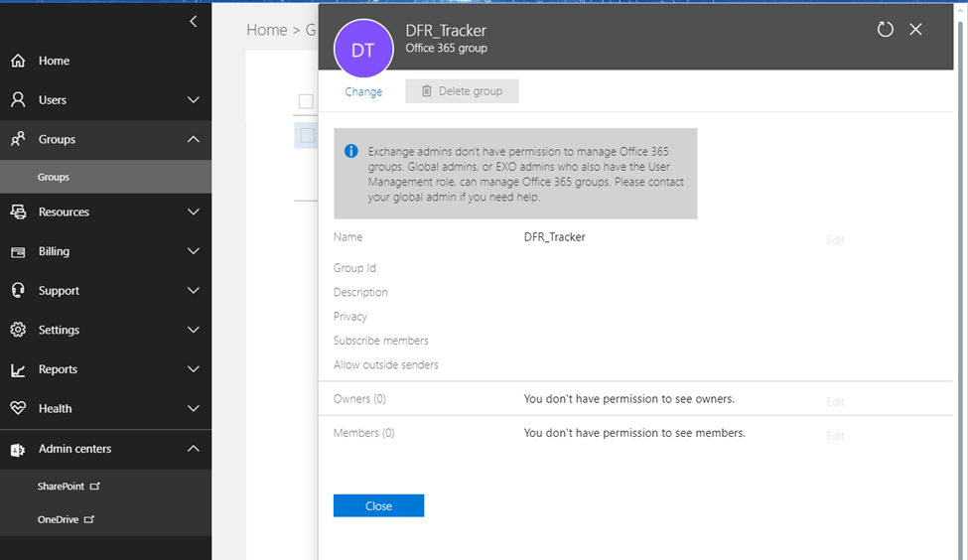Viewport: 968px width, 560px height.
Task: Click the blue Close button
Action: click(x=378, y=505)
